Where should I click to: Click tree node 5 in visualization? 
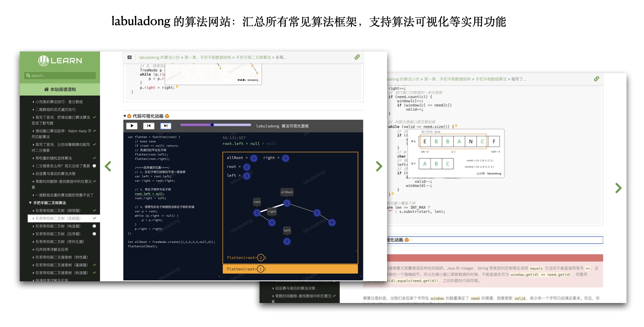click(317, 213)
